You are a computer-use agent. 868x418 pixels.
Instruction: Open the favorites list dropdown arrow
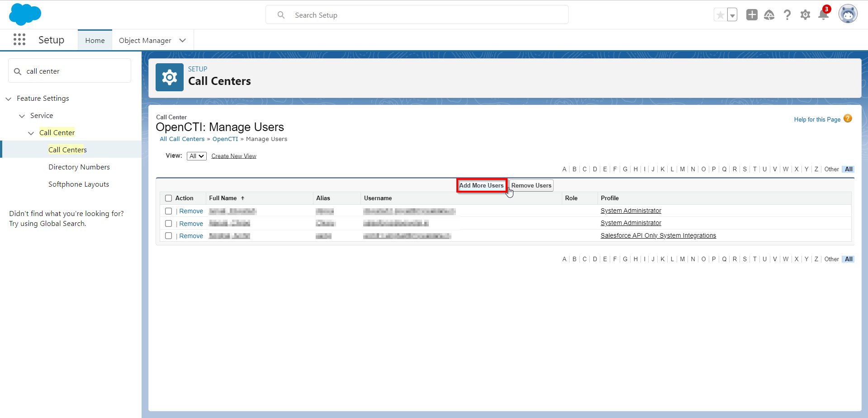pyautogui.click(x=732, y=15)
